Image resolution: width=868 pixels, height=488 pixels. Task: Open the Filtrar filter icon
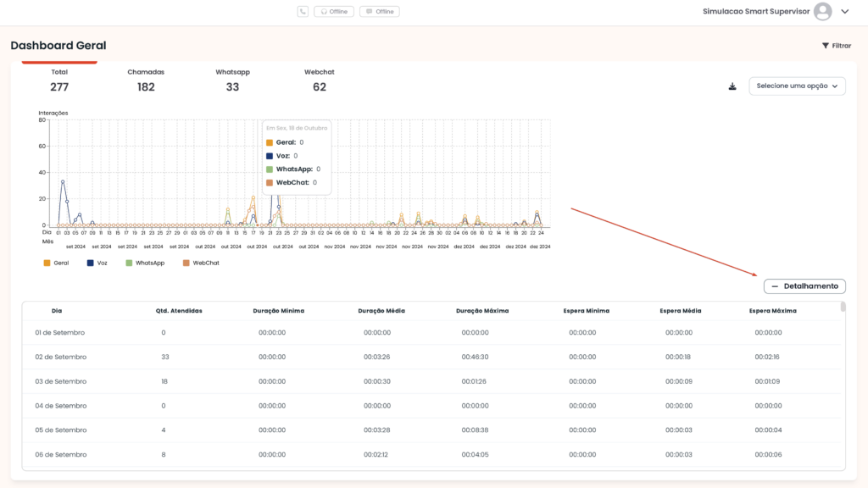[x=824, y=45]
